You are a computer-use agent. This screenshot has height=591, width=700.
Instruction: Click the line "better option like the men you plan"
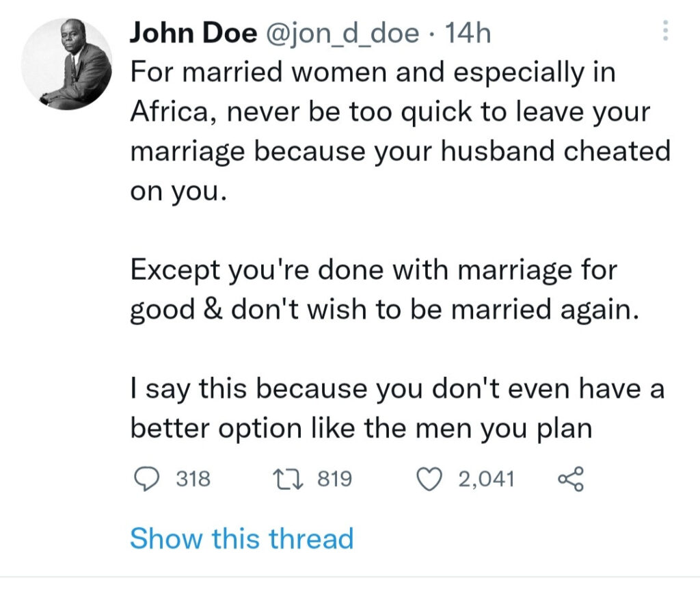pos(361,429)
